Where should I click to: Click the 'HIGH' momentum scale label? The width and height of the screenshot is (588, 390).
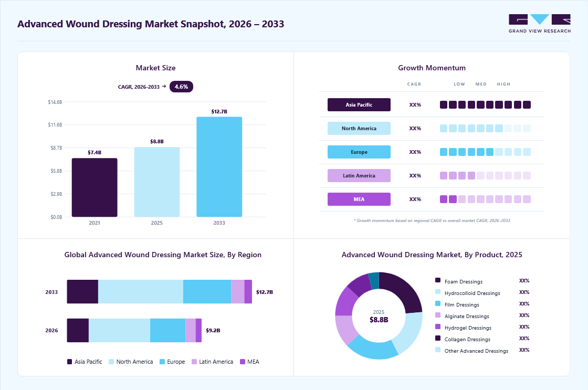click(x=503, y=85)
